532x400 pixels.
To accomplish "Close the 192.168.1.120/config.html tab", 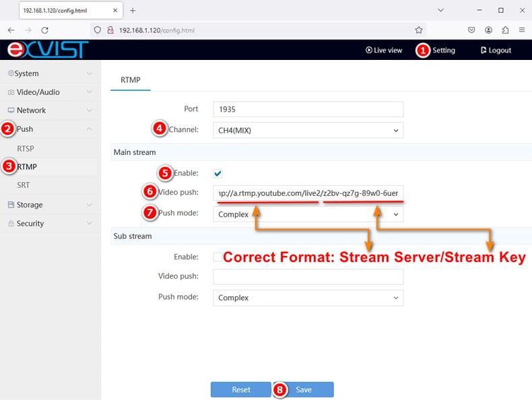I will pyautogui.click(x=115, y=11).
